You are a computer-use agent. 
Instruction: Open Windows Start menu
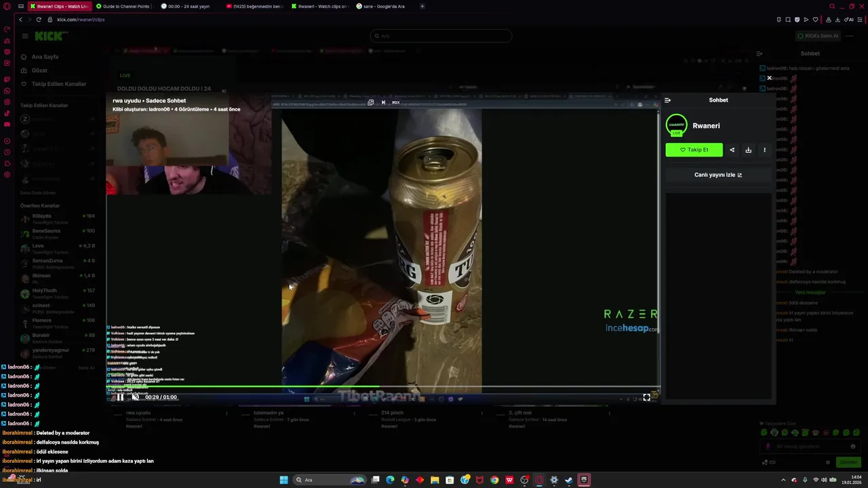tap(283, 480)
